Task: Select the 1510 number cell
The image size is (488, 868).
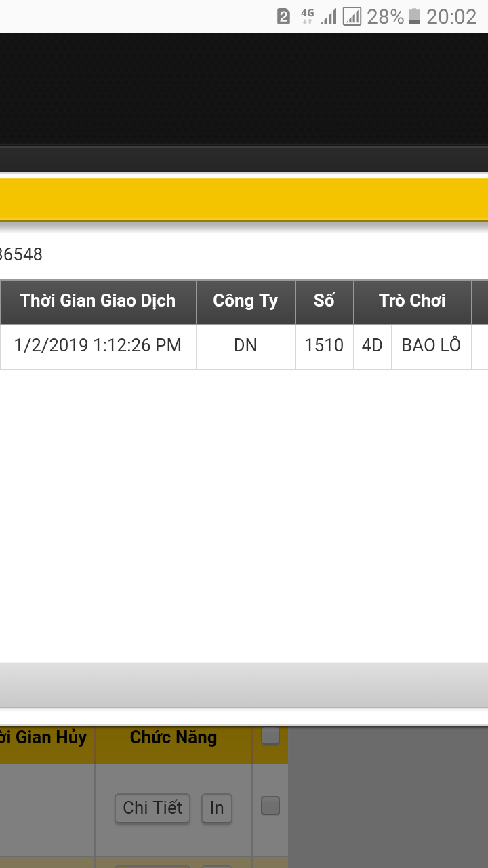Action: click(324, 345)
